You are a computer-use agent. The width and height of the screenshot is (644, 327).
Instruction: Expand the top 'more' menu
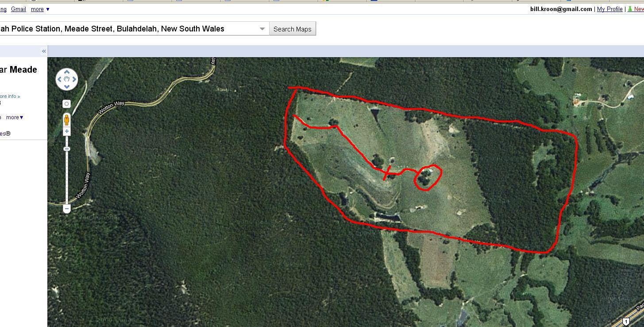click(40, 9)
